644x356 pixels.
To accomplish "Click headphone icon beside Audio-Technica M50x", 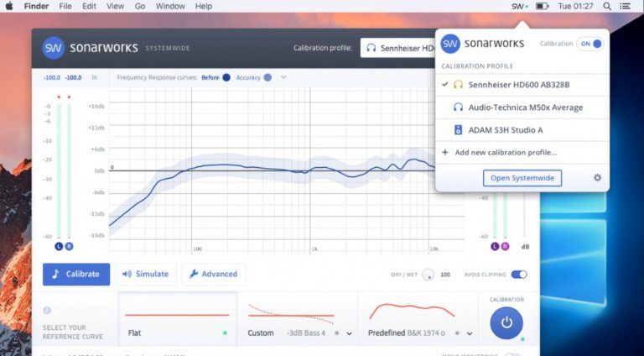I will point(458,107).
